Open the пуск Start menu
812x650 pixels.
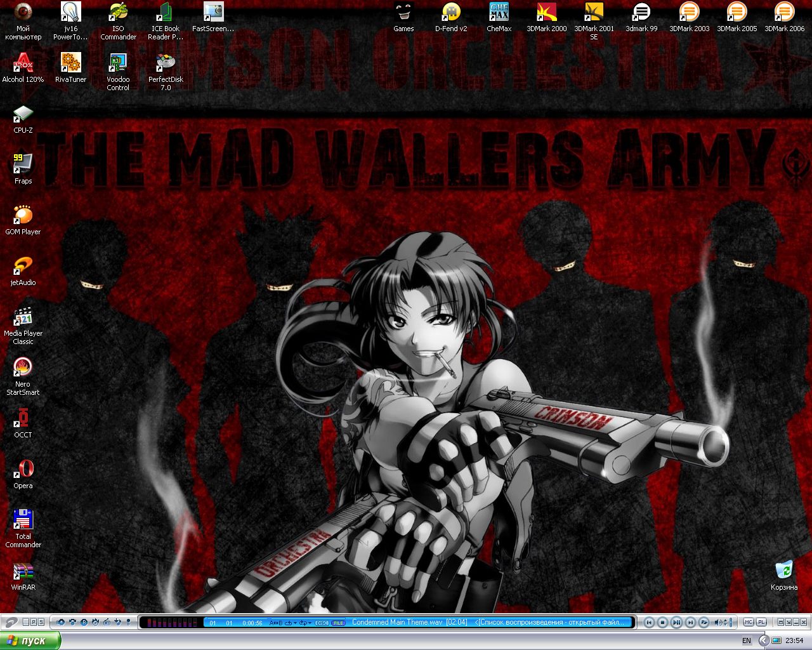click(x=30, y=640)
